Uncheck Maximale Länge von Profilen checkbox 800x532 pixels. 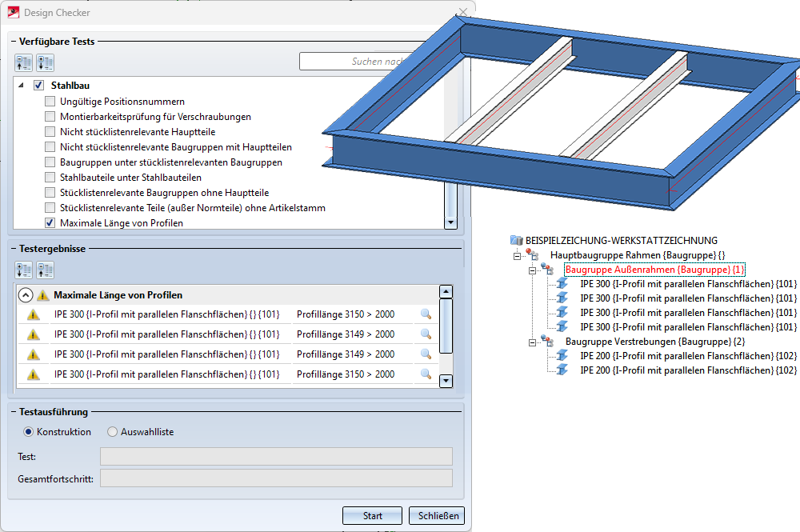(50, 223)
